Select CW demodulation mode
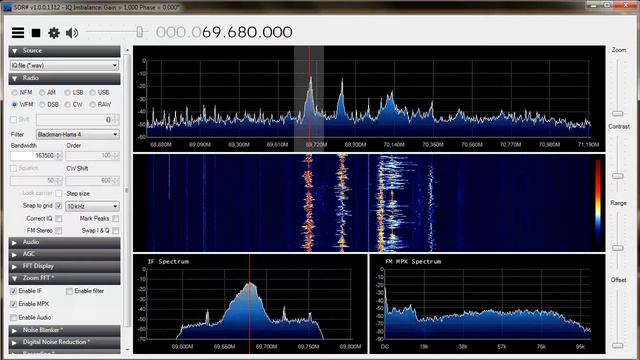The width and height of the screenshot is (640, 360). pyautogui.click(x=68, y=104)
